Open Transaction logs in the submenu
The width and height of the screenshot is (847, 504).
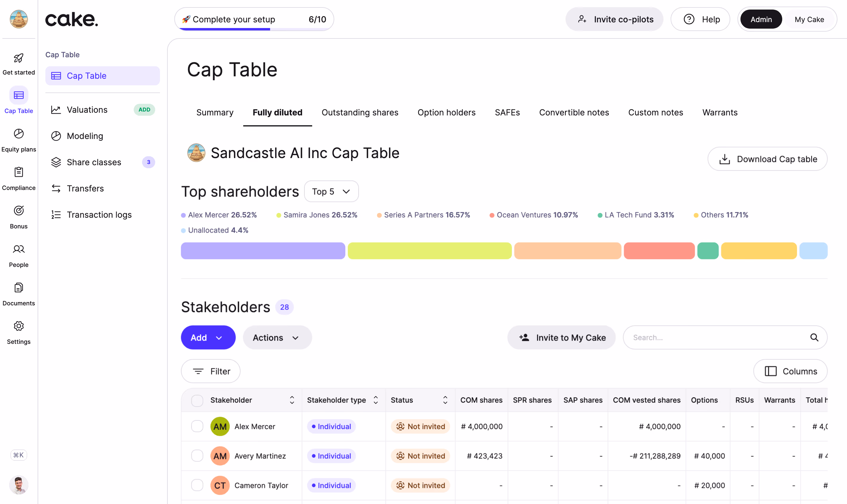click(x=103, y=215)
